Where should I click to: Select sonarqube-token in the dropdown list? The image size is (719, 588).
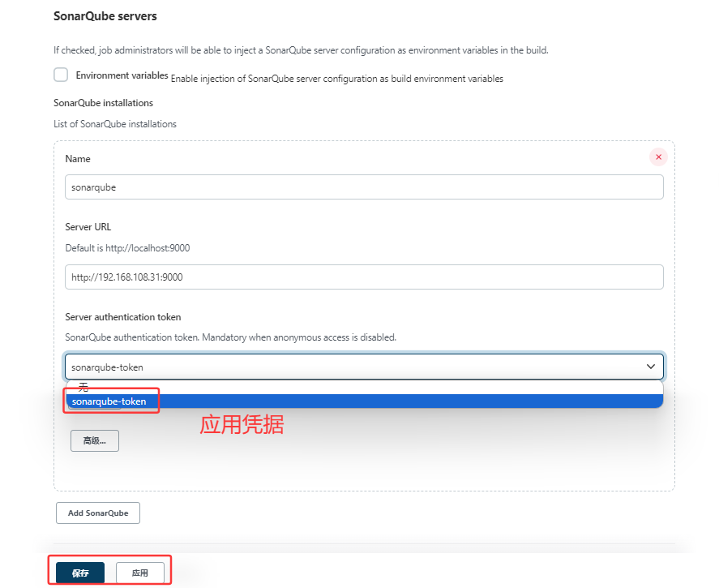pyautogui.click(x=364, y=401)
